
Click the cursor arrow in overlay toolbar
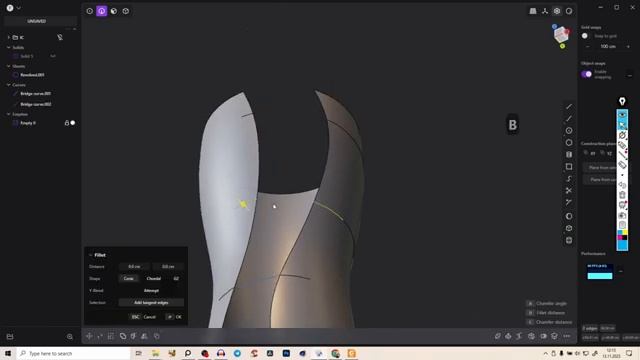[x=622, y=125]
